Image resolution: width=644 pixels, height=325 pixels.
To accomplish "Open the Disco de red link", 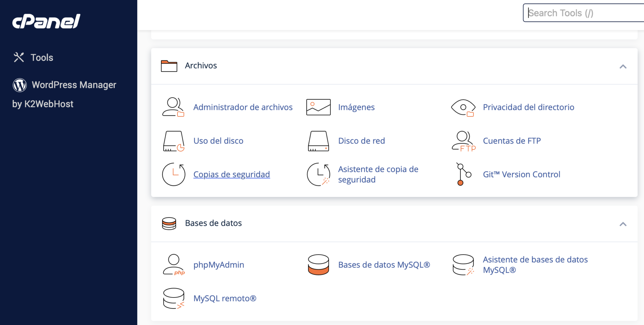I will 362,141.
